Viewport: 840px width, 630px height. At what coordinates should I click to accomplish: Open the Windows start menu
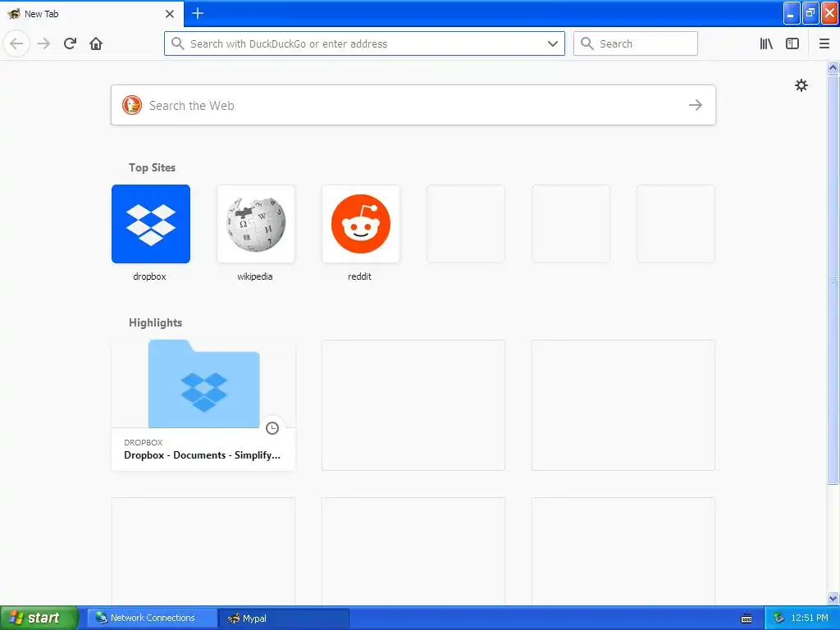tap(39, 618)
